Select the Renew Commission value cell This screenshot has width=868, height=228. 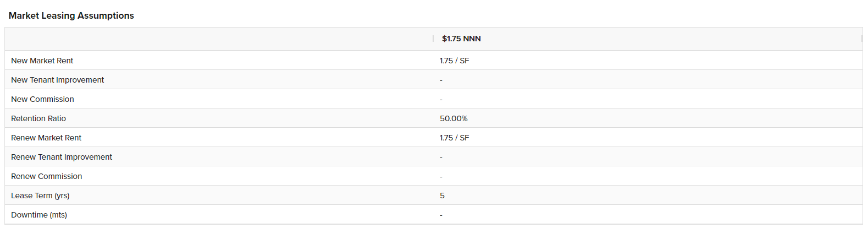(441, 177)
